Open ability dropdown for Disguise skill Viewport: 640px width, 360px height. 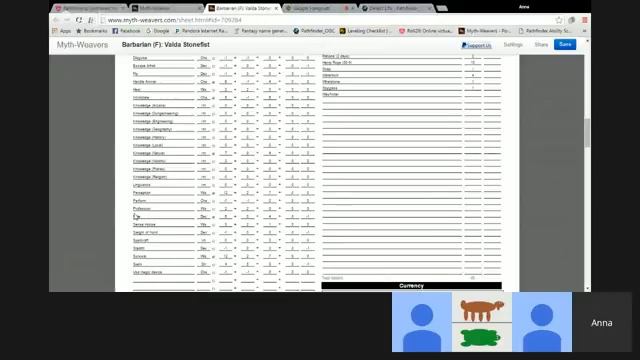(x=204, y=58)
